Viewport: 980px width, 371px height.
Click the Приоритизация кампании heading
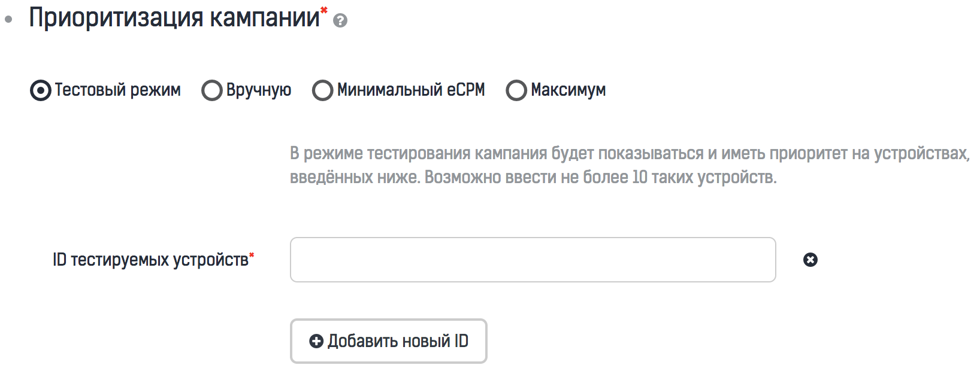click(174, 18)
